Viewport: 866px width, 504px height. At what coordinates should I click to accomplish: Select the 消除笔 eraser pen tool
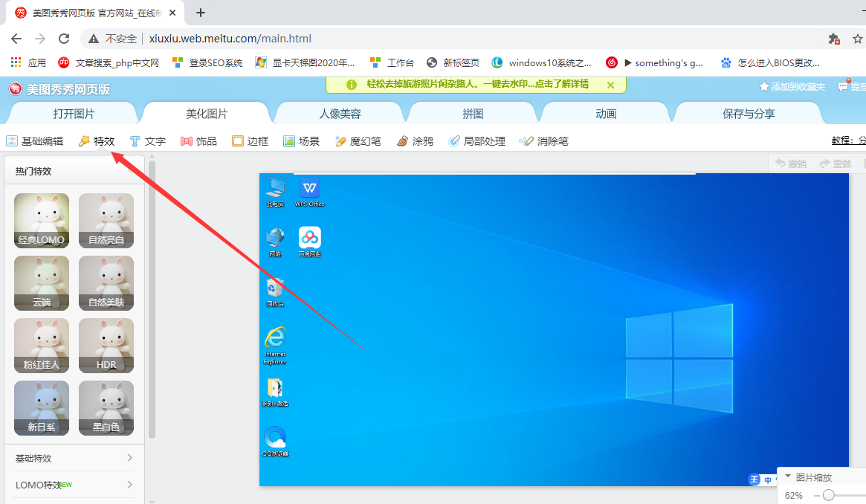click(x=544, y=141)
